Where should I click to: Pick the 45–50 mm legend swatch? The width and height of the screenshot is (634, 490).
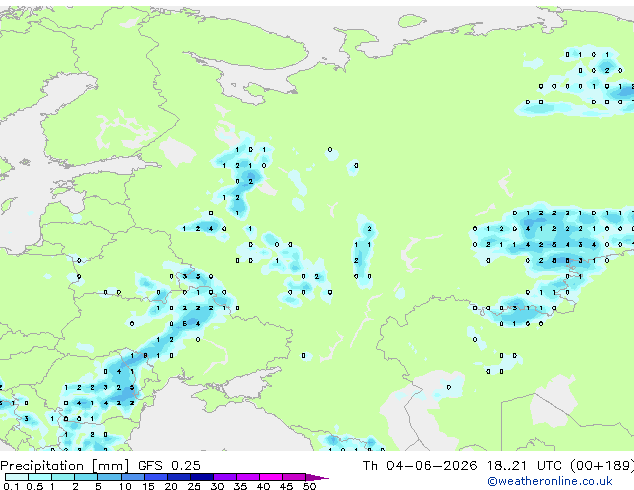pyautogui.click(x=294, y=477)
